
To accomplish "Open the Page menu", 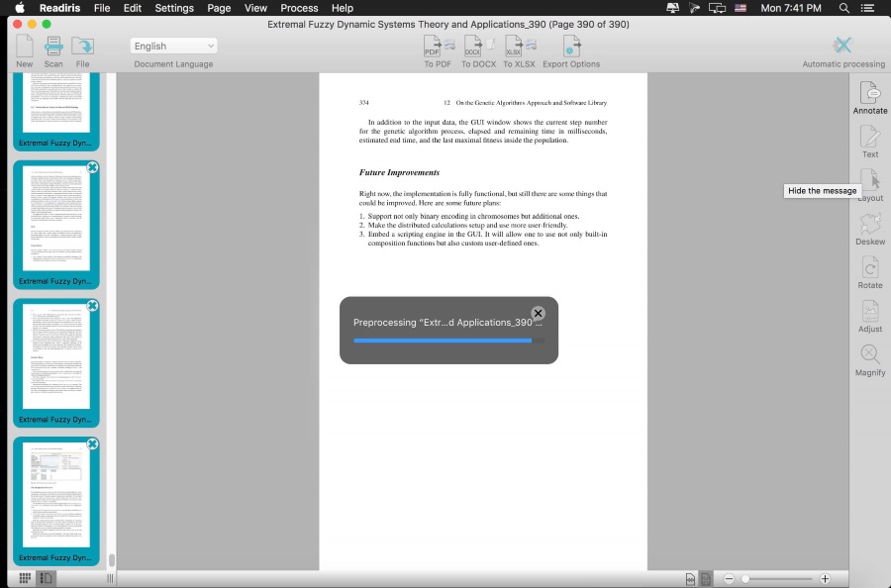I will (x=219, y=8).
